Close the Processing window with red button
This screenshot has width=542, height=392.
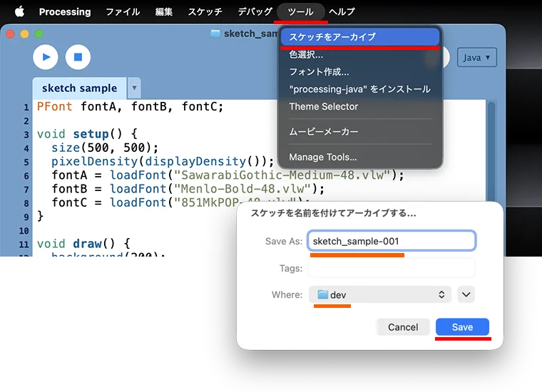click(10, 33)
